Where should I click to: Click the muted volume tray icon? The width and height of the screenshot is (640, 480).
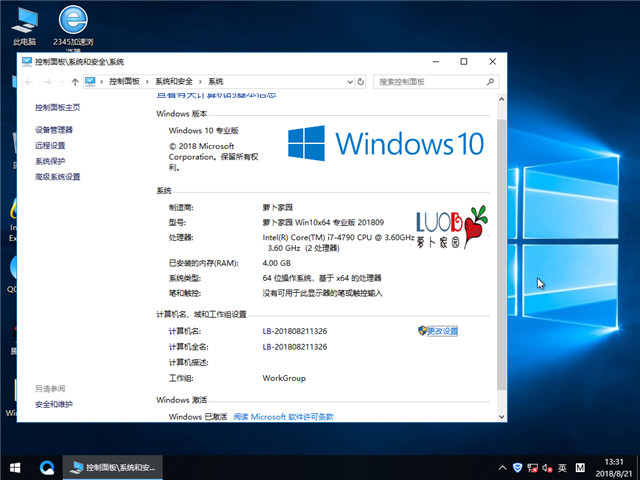point(547,468)
